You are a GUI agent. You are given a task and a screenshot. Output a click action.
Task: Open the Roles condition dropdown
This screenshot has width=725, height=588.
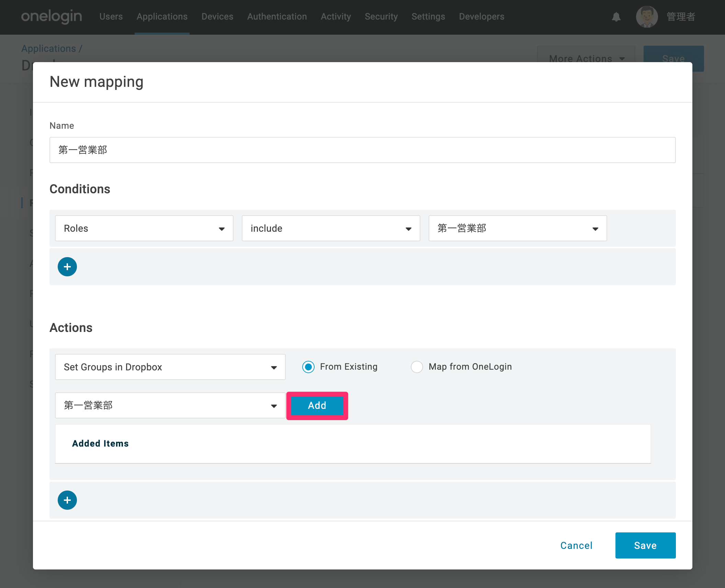tap(144, 228)
